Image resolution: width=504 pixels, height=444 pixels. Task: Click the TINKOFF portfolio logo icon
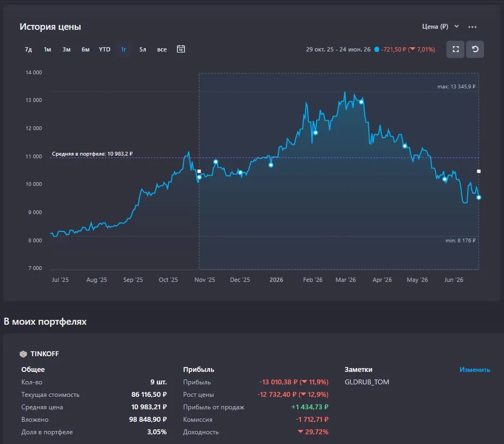tap(23, 353)
